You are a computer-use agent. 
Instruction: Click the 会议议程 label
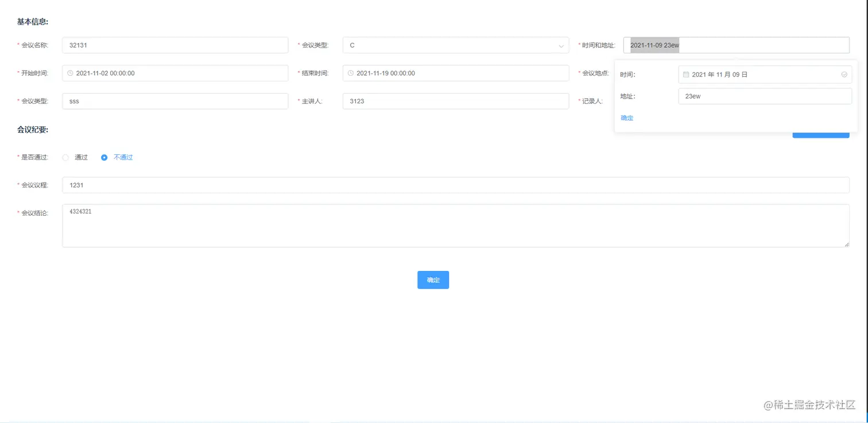coord(34,185)
